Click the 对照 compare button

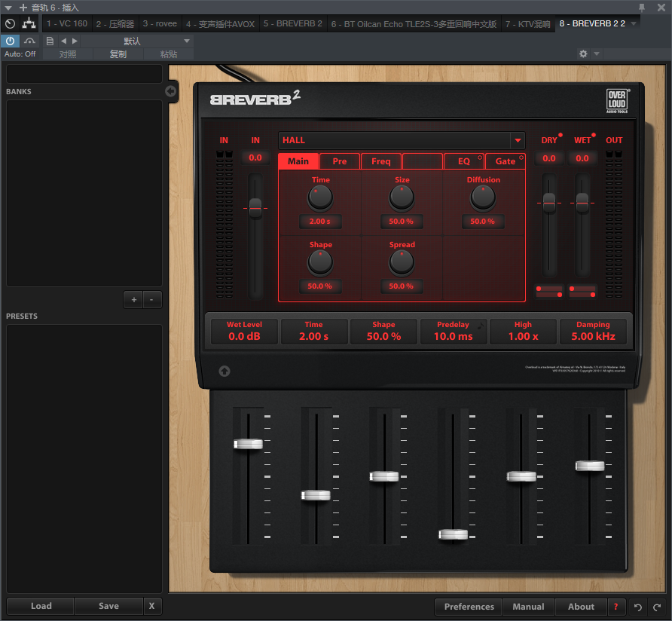[68, 54]
